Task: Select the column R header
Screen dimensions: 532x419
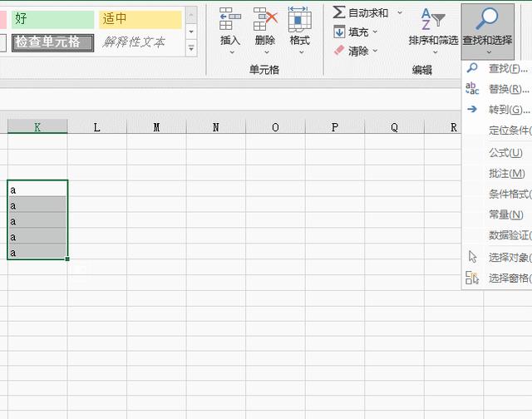Action: tap(443, 127)
